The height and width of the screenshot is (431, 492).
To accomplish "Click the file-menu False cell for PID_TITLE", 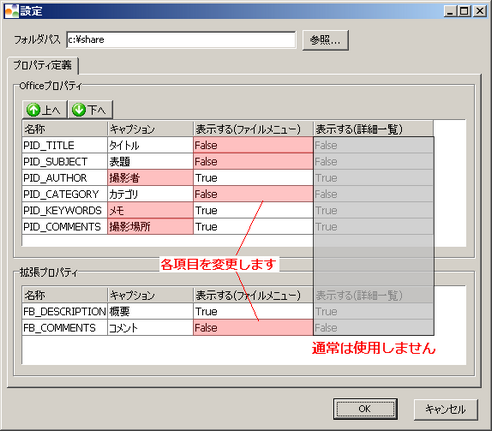I will tap(253, 145).
